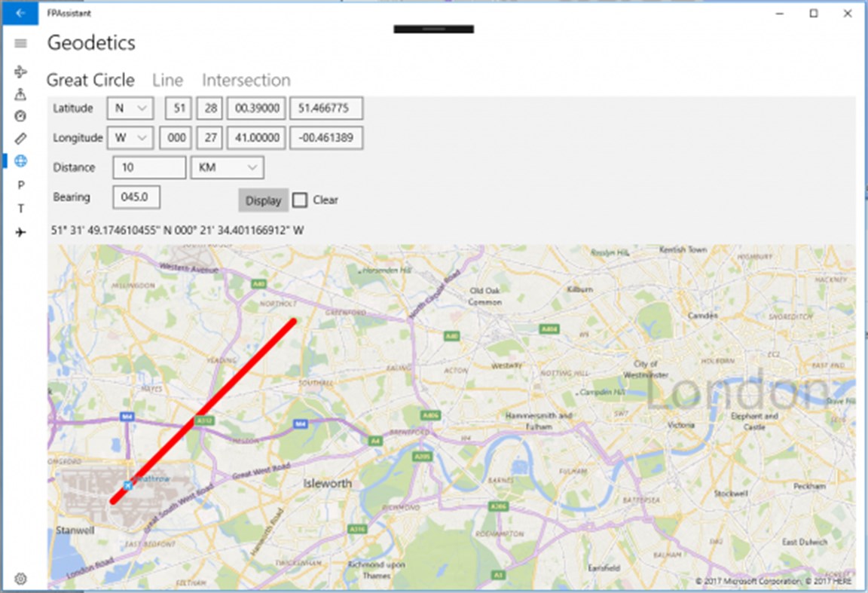Switch to the Intersection tab
Image resolution: width=868 pixels, height=593 pixels.
(246, 81)
